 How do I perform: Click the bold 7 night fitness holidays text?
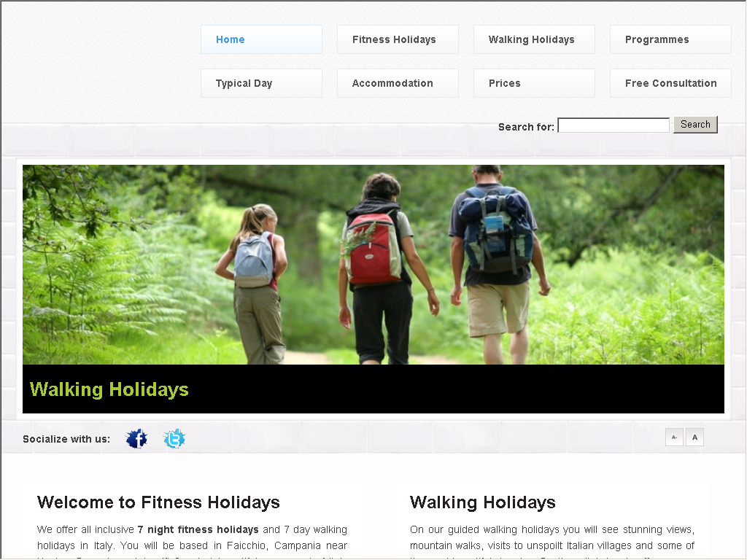(198, 529)
